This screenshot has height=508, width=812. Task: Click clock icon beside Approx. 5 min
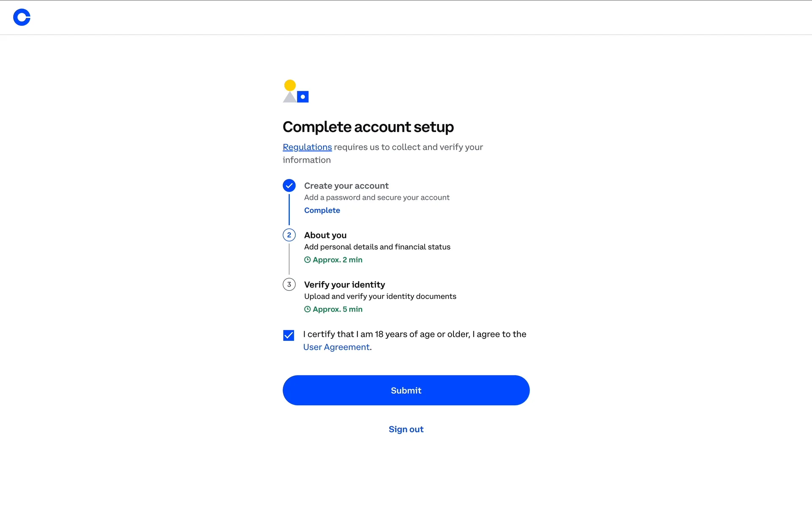click(307, 309)
